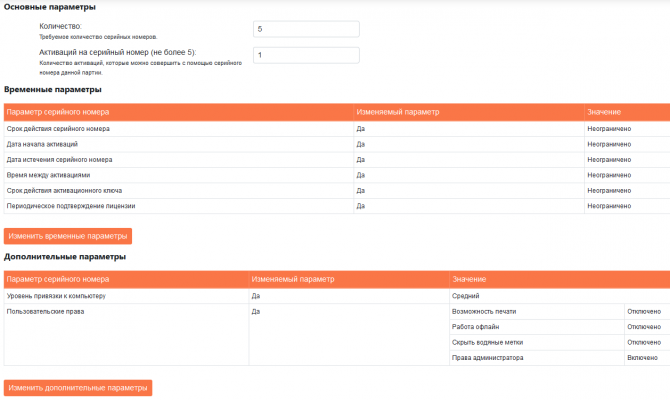Click the Основные параметры heading

(x=50, y=7)
